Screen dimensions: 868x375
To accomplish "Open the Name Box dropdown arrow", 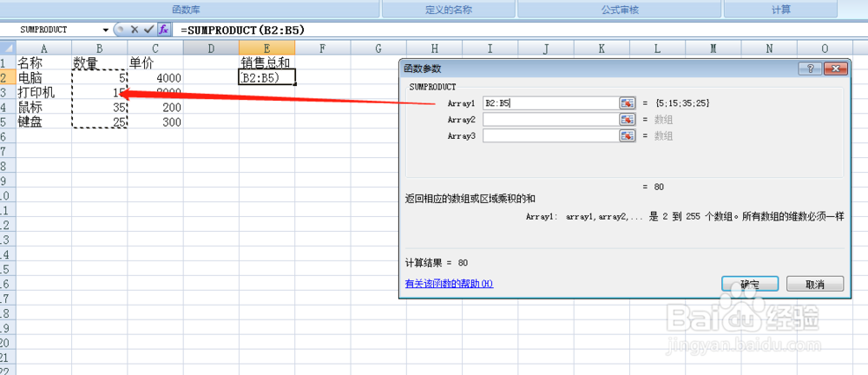I will click(106, 30).
